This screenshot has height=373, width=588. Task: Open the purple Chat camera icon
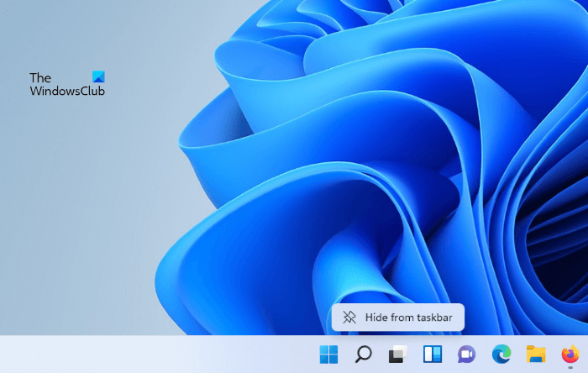(466, 355)
